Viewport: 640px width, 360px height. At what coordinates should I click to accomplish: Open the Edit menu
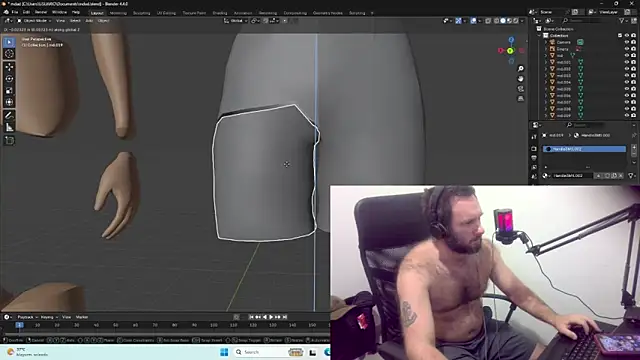point(26,12)
